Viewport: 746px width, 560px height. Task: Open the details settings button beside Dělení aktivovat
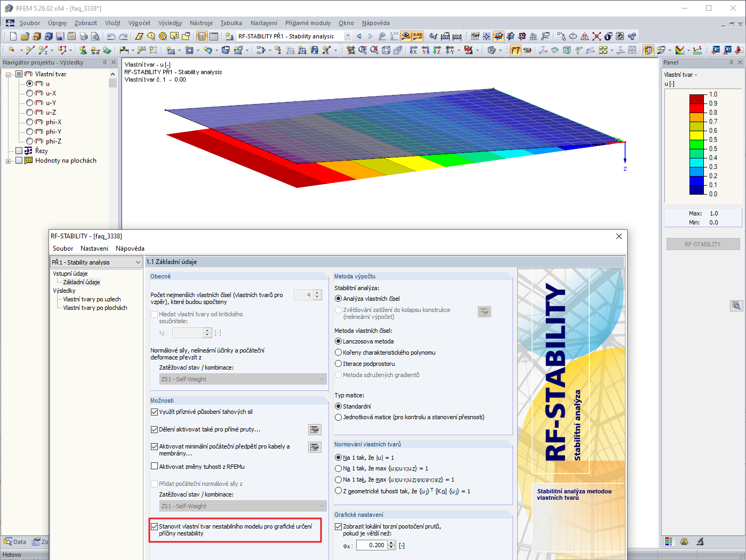coord(315,429)
